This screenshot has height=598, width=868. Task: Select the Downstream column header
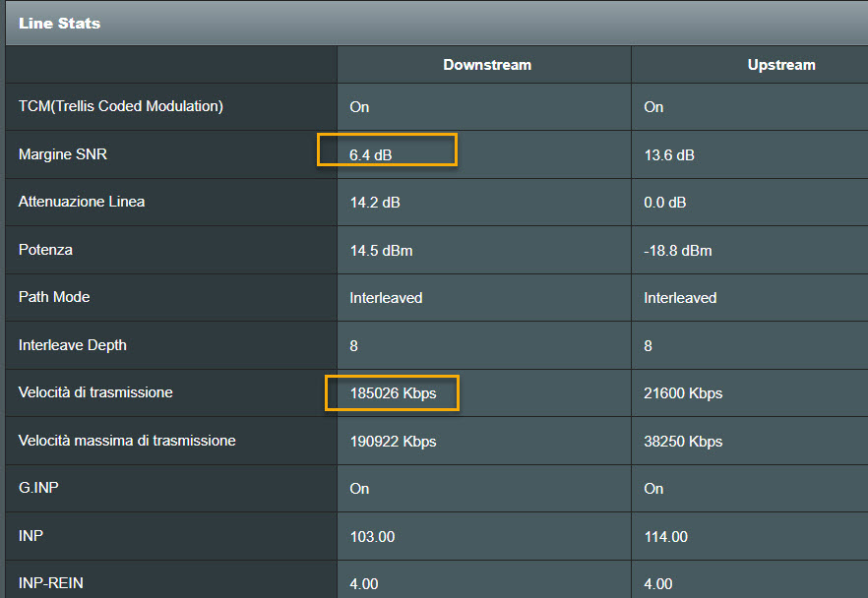pos(487,65)
